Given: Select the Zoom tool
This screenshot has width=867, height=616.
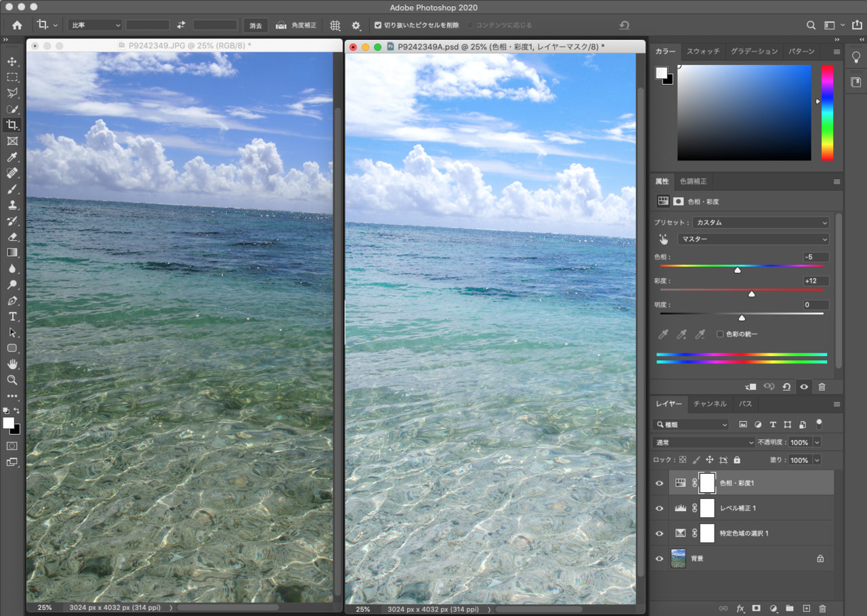Looking at the screenshot, I should [12, 380].
